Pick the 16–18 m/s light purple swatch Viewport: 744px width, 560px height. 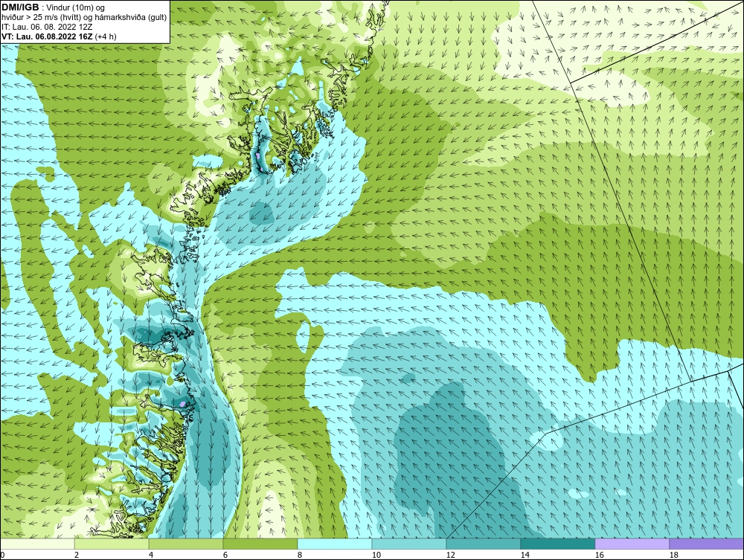pos(632,544)
